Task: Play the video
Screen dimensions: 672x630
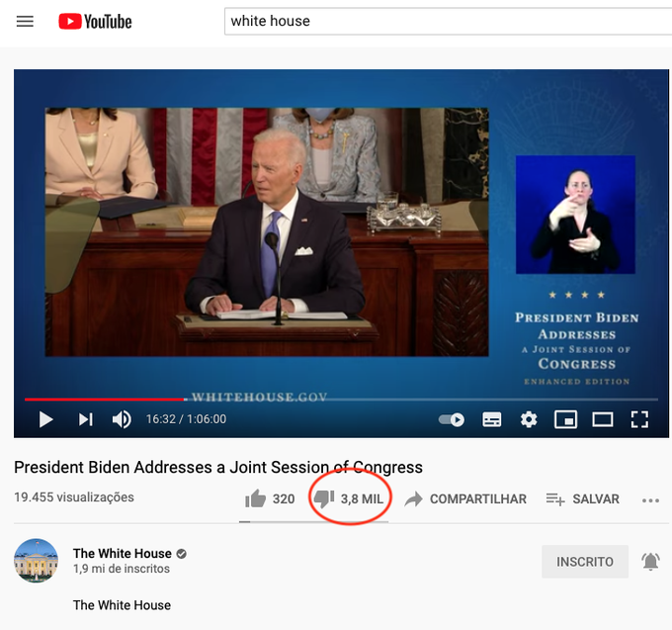Action: [45, 419]
